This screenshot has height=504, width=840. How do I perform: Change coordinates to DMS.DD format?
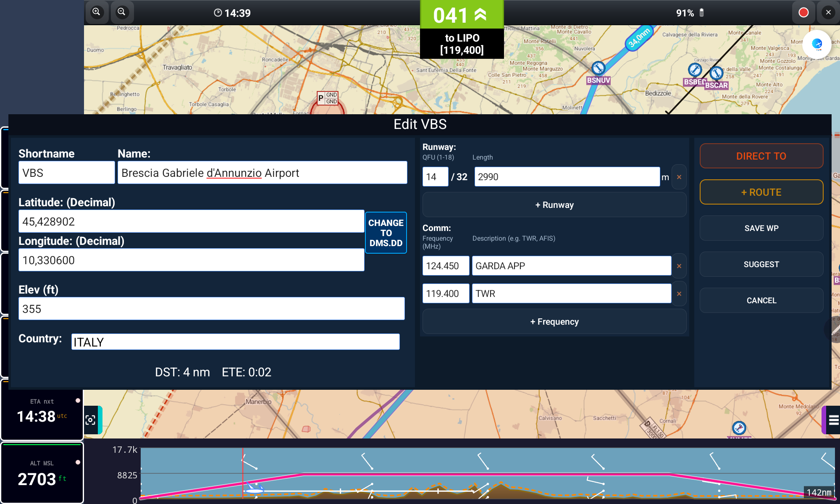[x=386, y=233]
